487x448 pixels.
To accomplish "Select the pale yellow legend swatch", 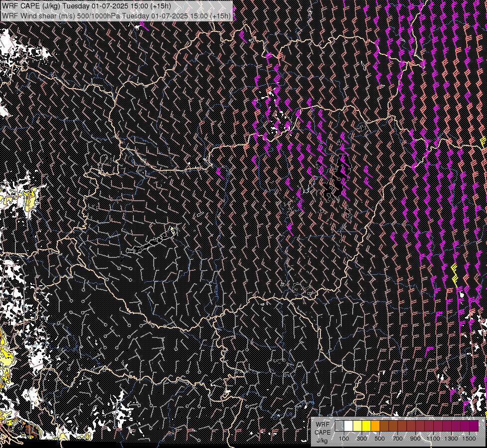I will point(358,426).
